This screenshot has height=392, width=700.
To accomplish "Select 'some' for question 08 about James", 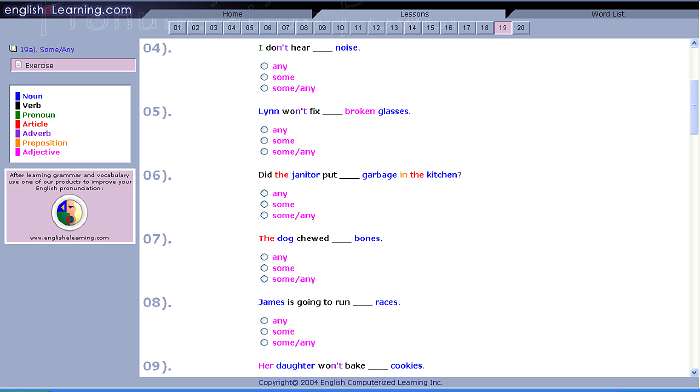I will click(264, 332).
